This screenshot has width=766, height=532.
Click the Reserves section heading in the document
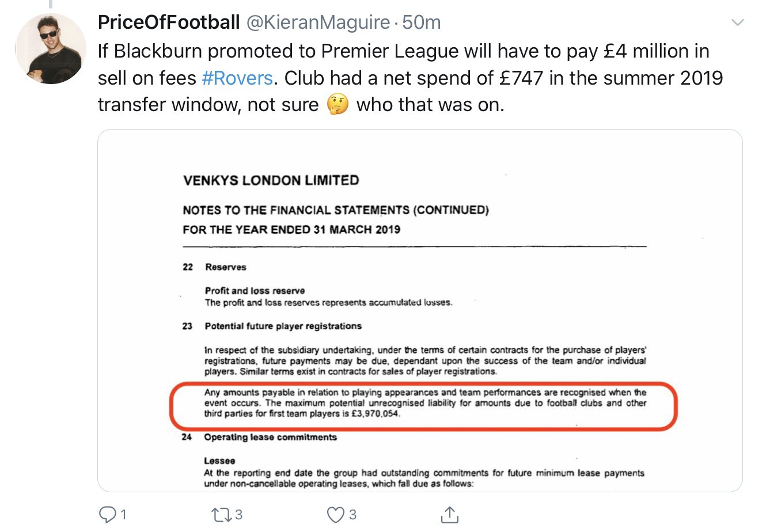point(225,267)
